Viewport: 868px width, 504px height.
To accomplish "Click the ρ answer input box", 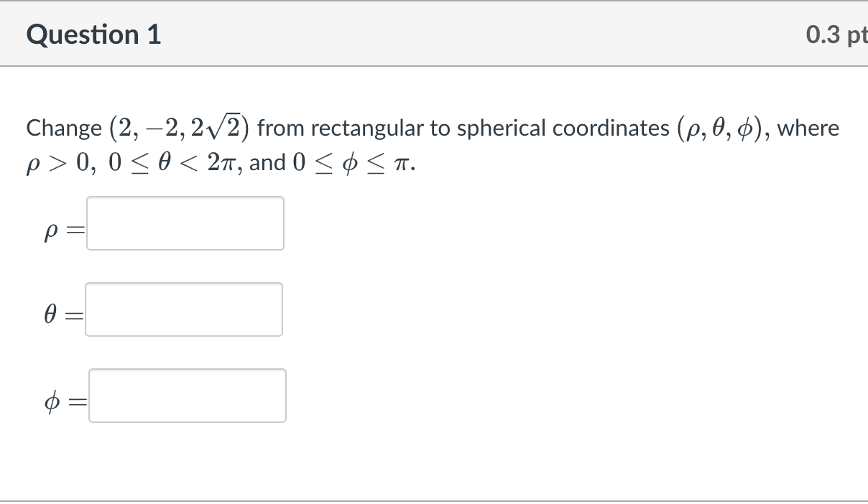I will pyautogui.click(x=185, y=223).
